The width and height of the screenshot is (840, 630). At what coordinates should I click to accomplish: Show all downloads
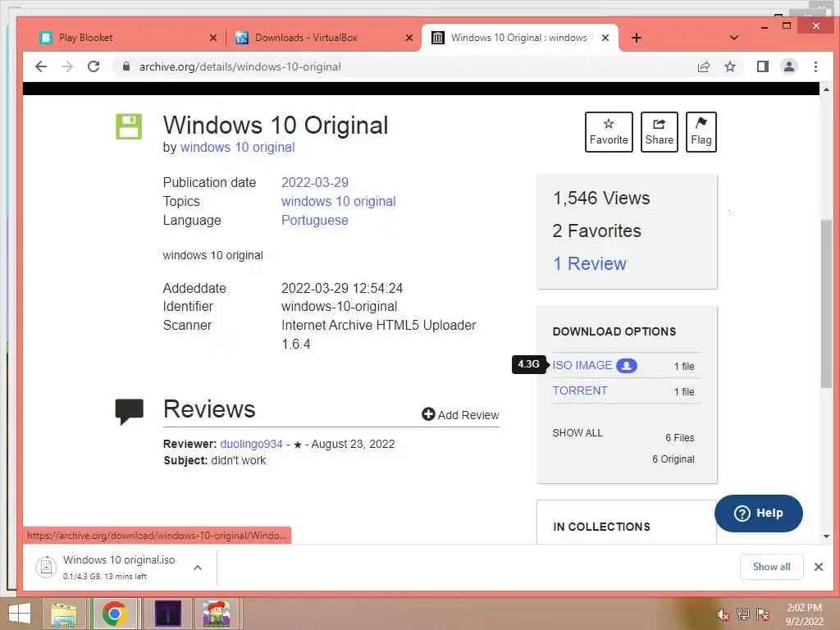tap(771, 567)
